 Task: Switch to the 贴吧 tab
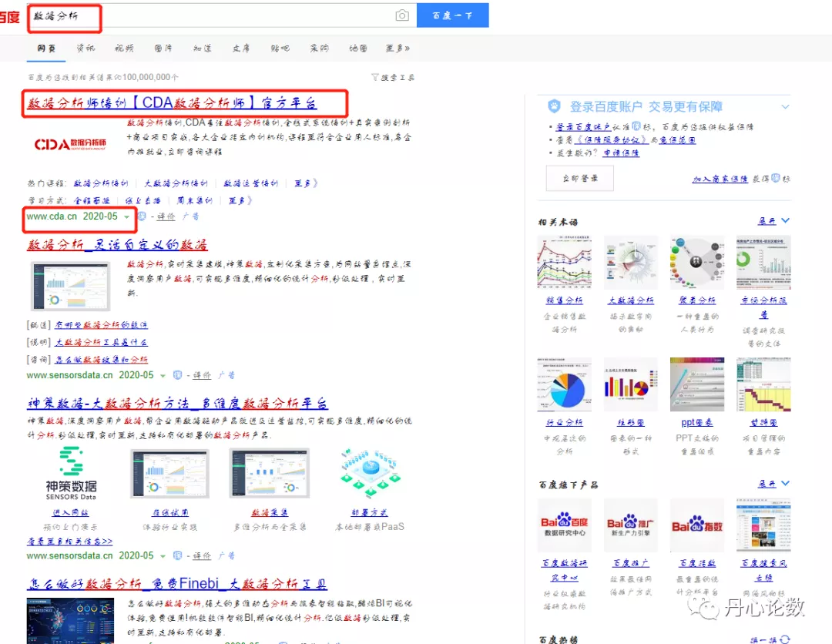(x=280, y=49)
